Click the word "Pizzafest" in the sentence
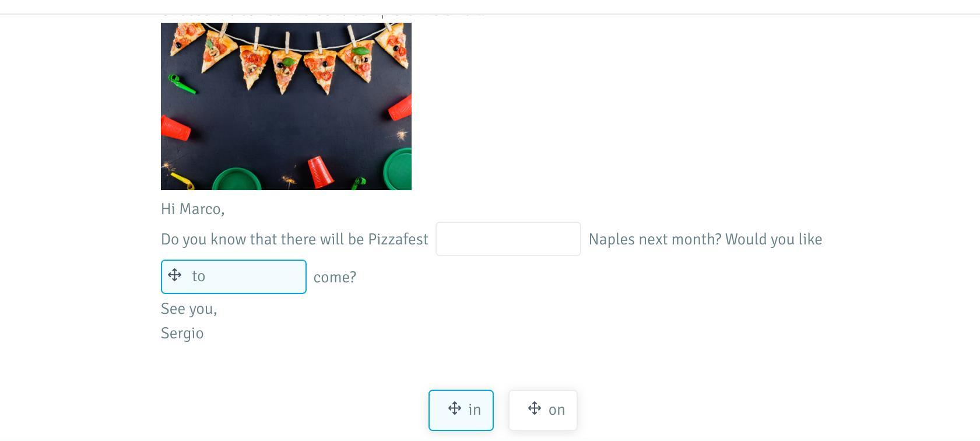980x441 pixels. [x=398, y=239]
